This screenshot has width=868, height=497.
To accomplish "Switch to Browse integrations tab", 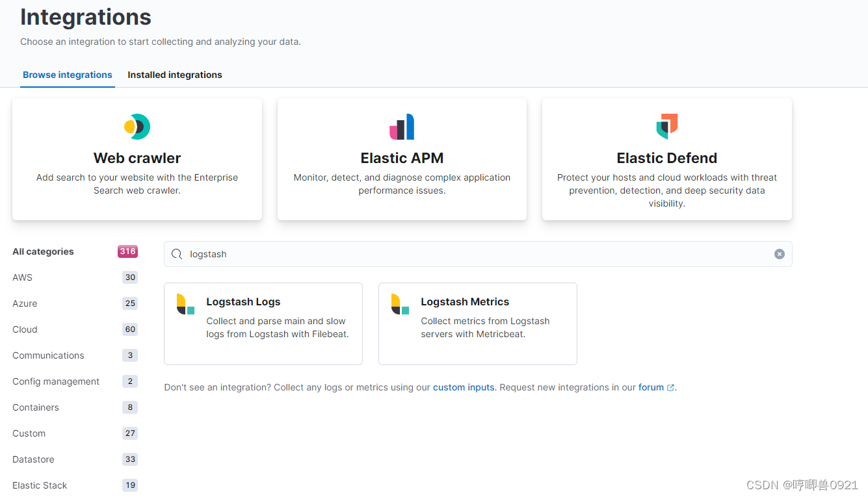I will point(68,75).
